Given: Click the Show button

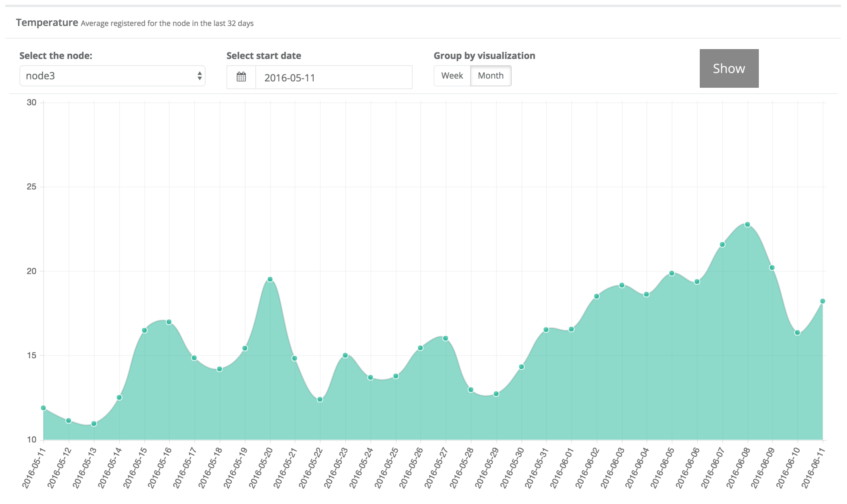Looking at the screenshot, I should (x=729, y=68).
